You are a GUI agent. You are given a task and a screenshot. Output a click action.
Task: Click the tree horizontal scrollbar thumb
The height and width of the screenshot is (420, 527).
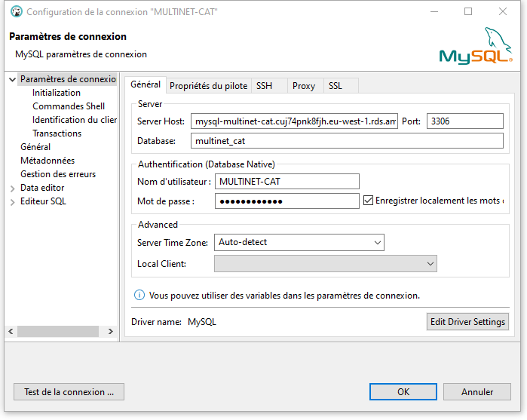click(58, 331)
